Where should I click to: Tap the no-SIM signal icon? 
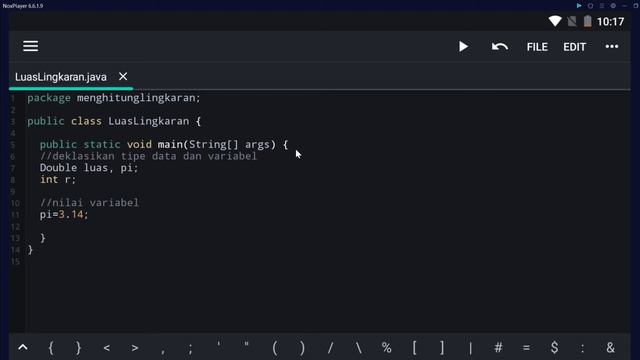pyautogui.click(x=572, y=21)
